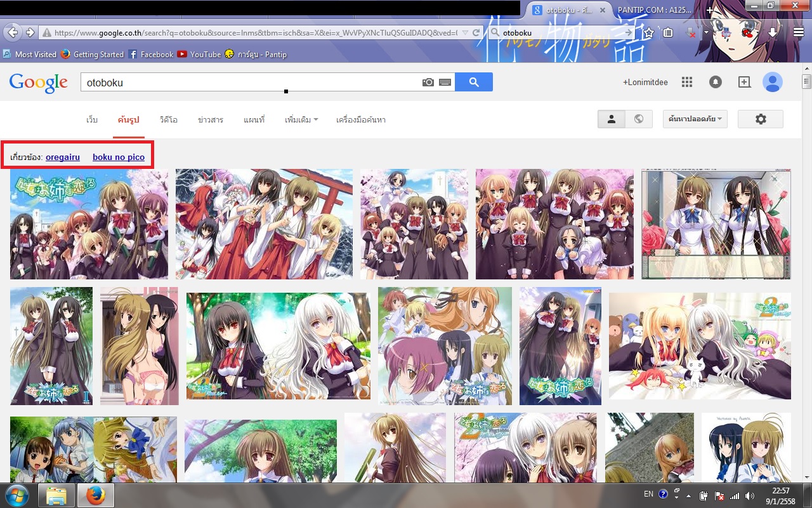Viewport: 812px width, 508px height.
Task: Switch to the PANTIP.COM browser tab
Action: coord(653,10)
